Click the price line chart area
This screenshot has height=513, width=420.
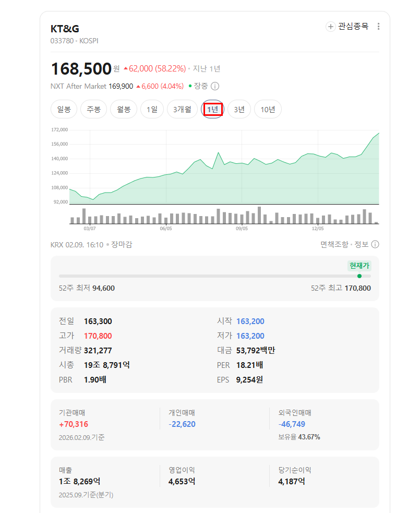[224, 167]
